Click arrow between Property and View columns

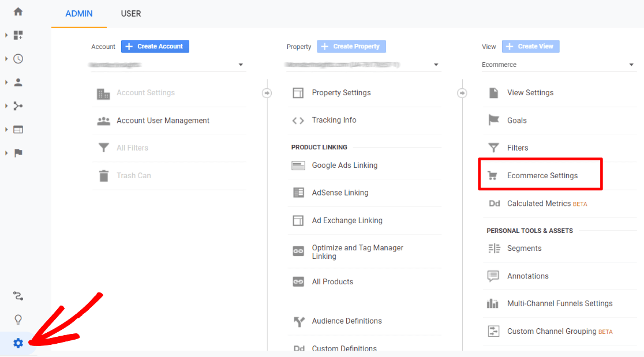(x=462, y=93)
